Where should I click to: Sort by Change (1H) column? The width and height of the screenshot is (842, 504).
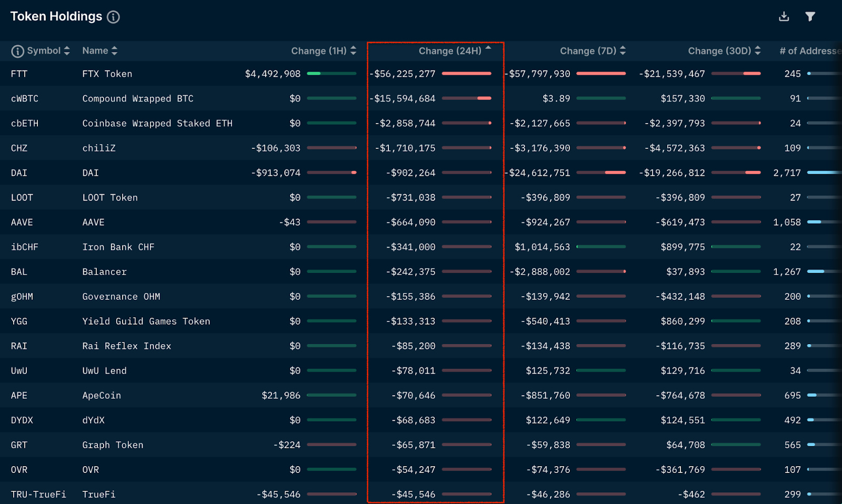coord(324,51)
